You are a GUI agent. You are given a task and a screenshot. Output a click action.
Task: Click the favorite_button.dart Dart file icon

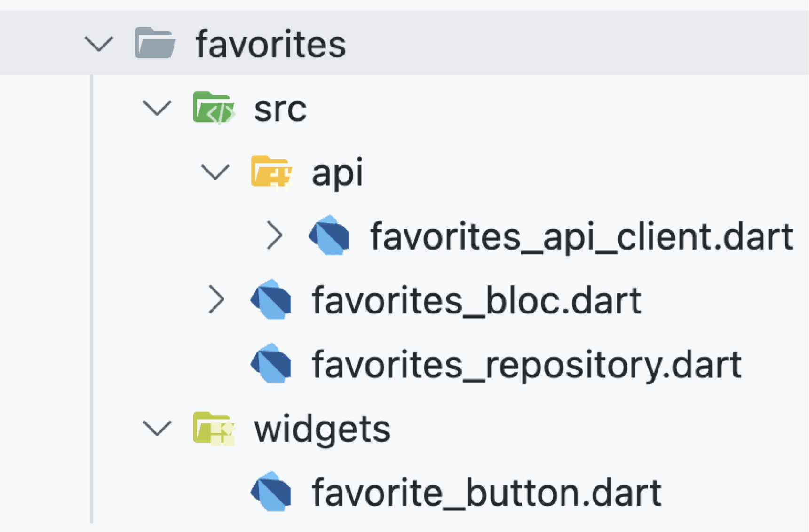click(271, 492)
